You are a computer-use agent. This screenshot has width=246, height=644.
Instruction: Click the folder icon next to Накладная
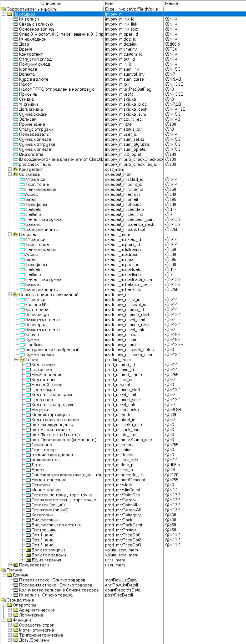(10, 14)
